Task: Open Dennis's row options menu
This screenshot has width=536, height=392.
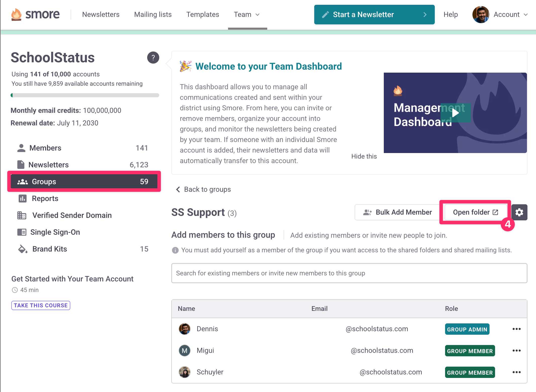Action: pyautogui.click(x=516, y=329)
